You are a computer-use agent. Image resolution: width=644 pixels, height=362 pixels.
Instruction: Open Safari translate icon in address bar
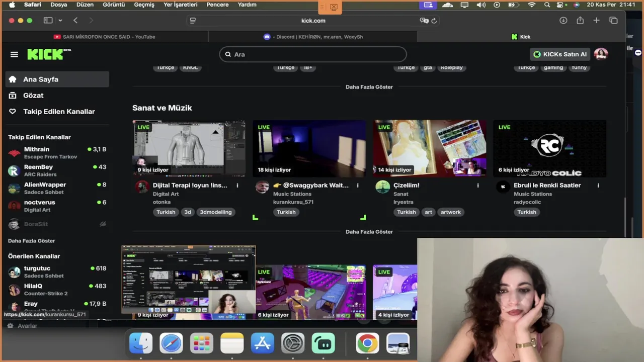(424, 21)
